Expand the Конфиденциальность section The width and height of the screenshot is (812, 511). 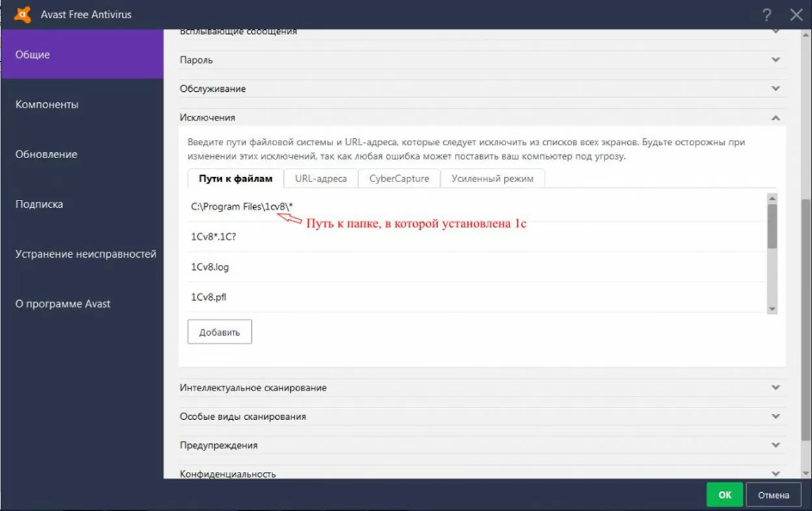pos(482,473)
